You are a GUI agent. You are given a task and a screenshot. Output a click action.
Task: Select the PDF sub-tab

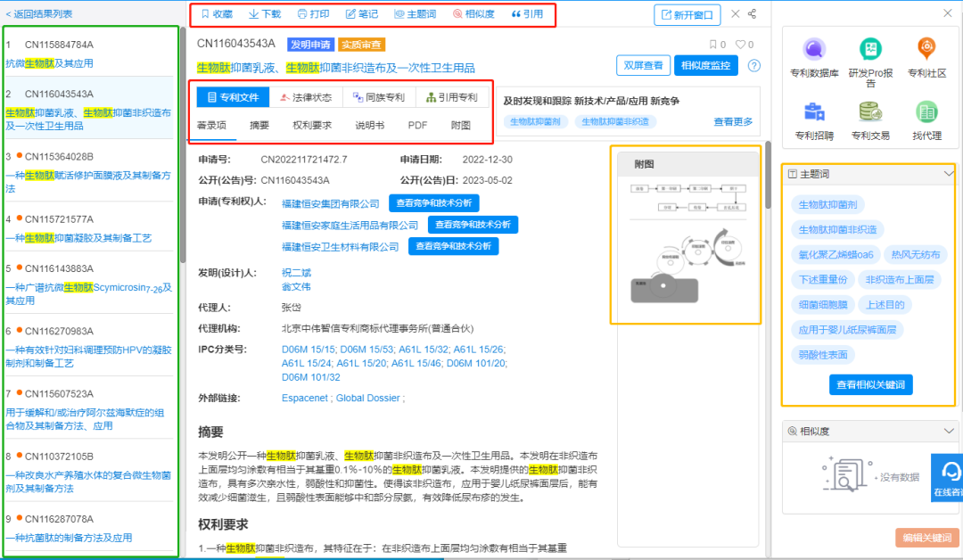point(417,125)
